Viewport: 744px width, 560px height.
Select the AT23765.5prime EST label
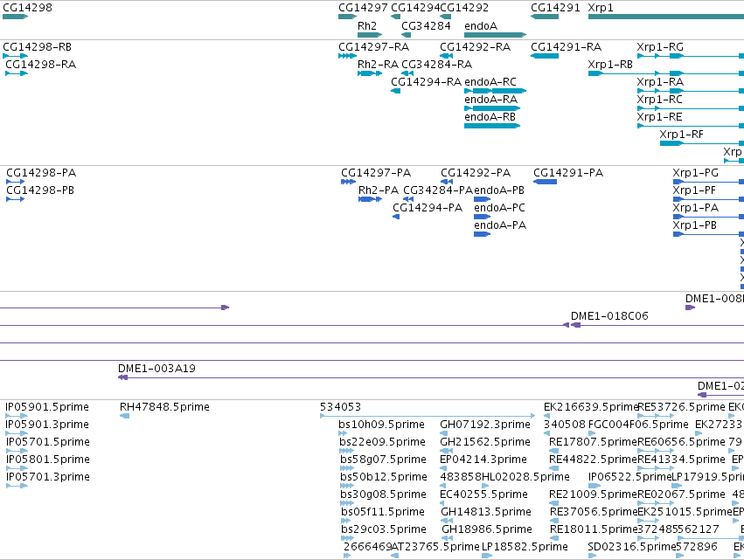click(435, 547)
